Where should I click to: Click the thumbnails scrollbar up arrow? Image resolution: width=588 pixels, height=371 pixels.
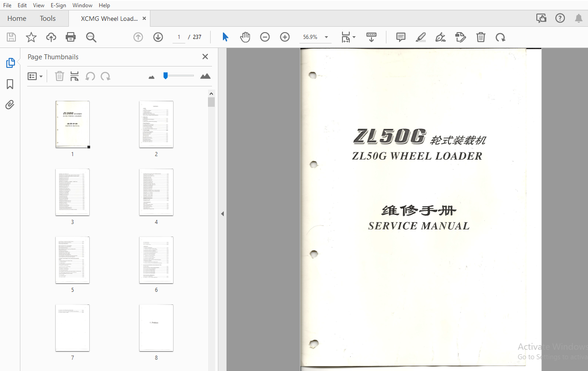click(x=212, y=93)
